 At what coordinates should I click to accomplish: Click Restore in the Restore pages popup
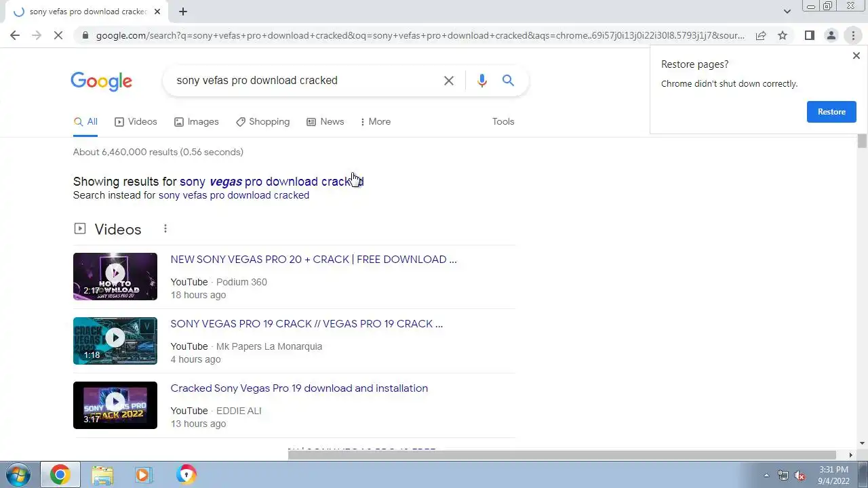[x=831, y=112]
